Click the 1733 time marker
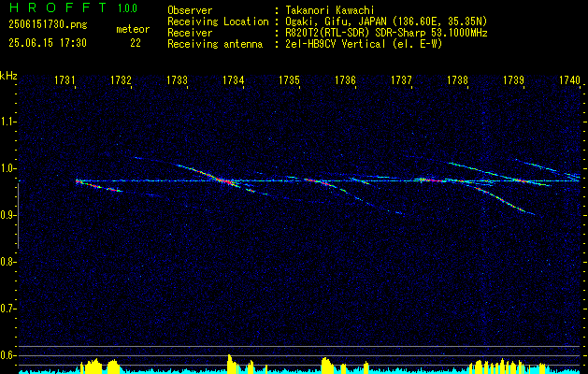 (x=177, y=79)
